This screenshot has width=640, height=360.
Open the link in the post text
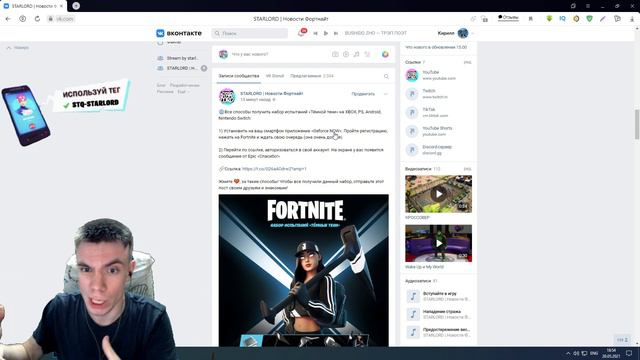[x=274, y=169]
